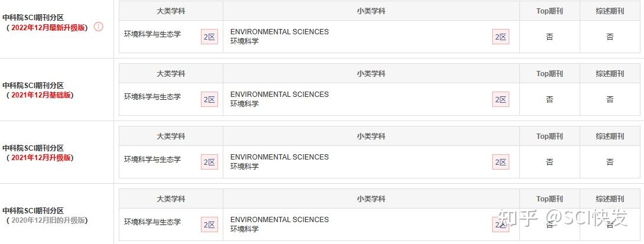Click the 大类学科 header in the topmost table
The width and height of the screenshot is (644, 244).
(x=171, y=11)
